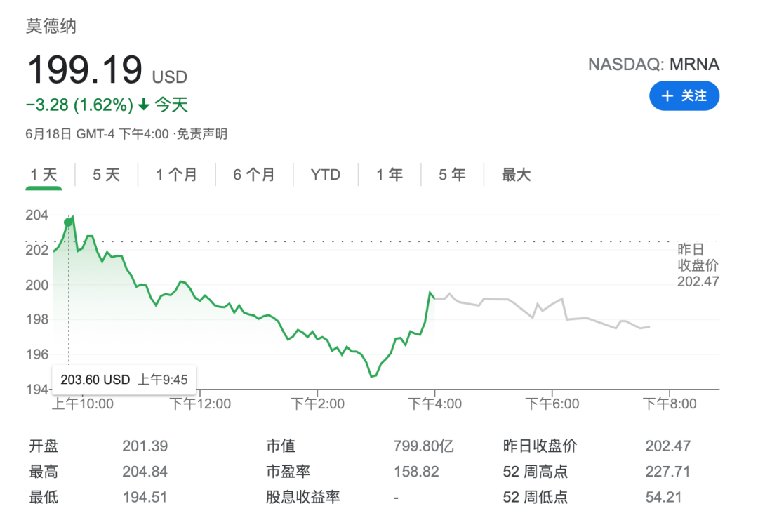Click the change value −3.28 (1.62%)
Viewport: 758px width, 532px height.
(79, 105)
